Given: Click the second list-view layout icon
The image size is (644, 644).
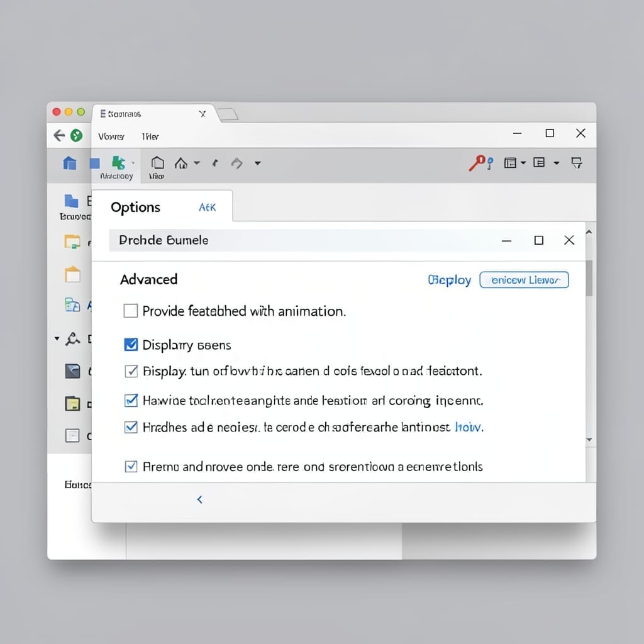Looking at the screenshot, I should click(x=539, y=163).
